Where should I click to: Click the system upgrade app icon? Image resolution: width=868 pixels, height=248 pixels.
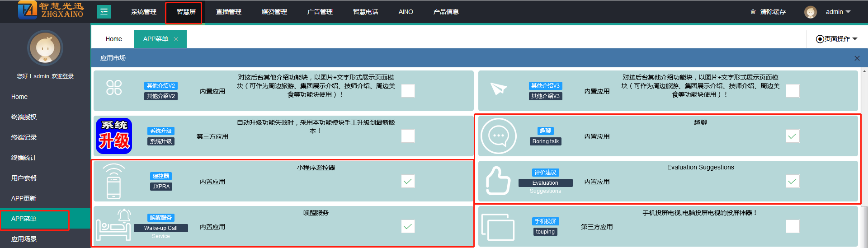(114, 136)
